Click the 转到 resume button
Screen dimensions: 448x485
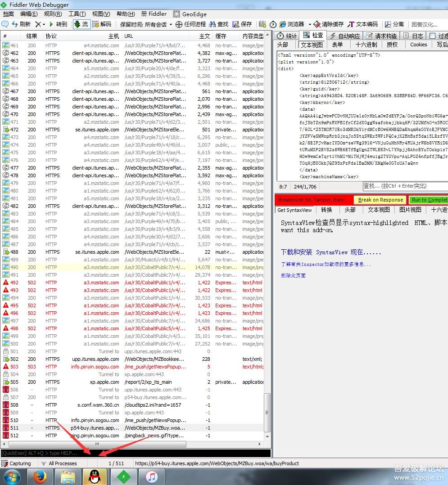[x=58, y=24]
